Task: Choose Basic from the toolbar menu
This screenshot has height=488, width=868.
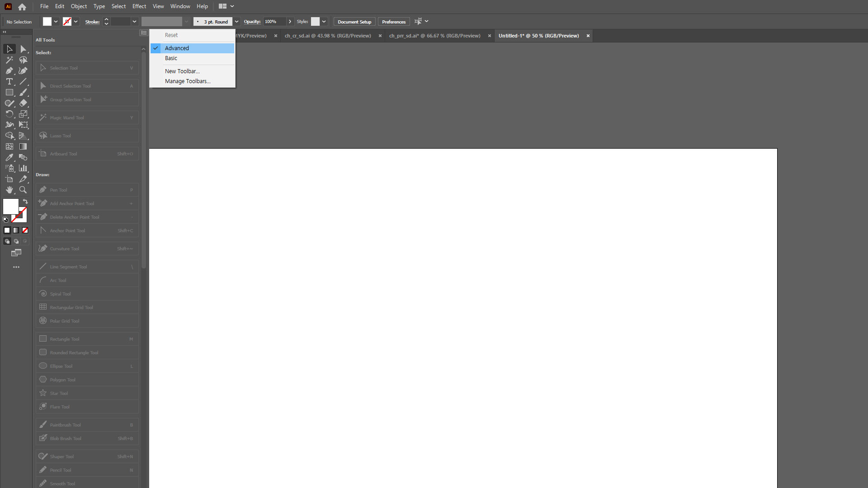Action: tap(171, 58)
